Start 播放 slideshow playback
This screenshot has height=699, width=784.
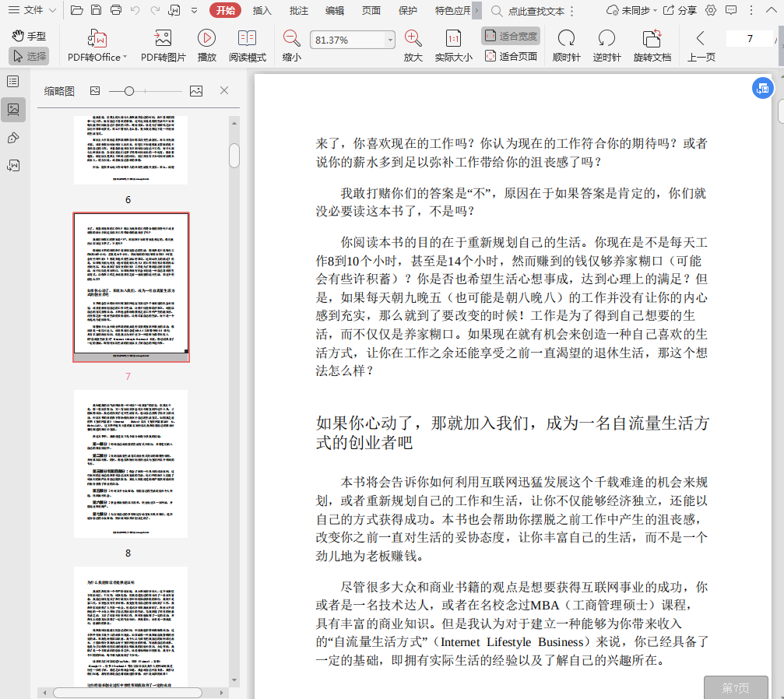pos(206,45)
